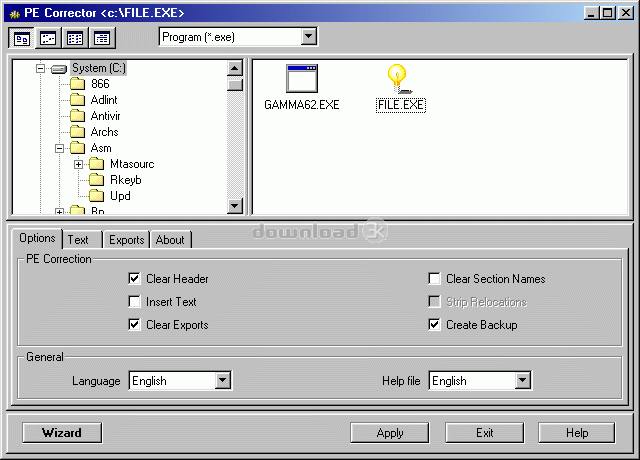Screen dimensions: 640x460
Task: Click the Help button
Action: (577, 433)
